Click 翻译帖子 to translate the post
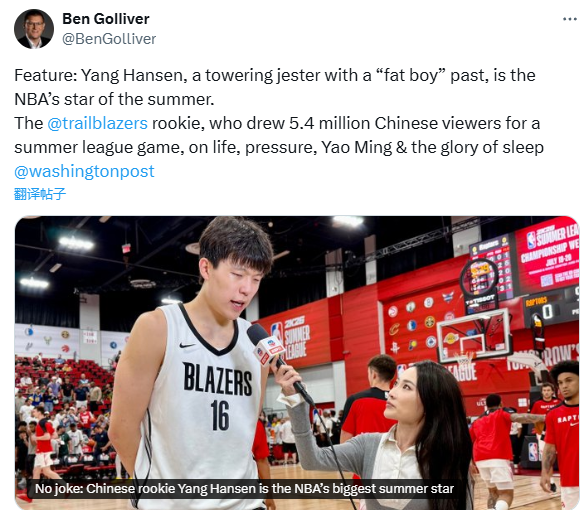This screenshot has width=582, height=510. (40, 194)
